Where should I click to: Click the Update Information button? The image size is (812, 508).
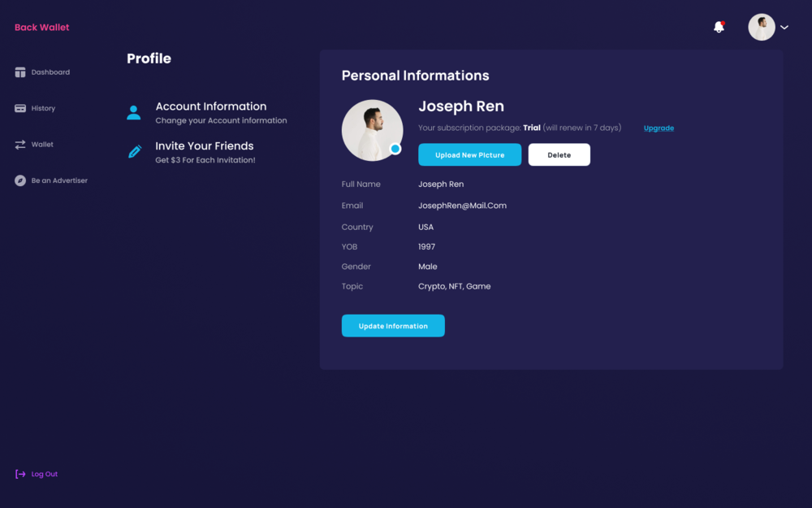(393, 326)
